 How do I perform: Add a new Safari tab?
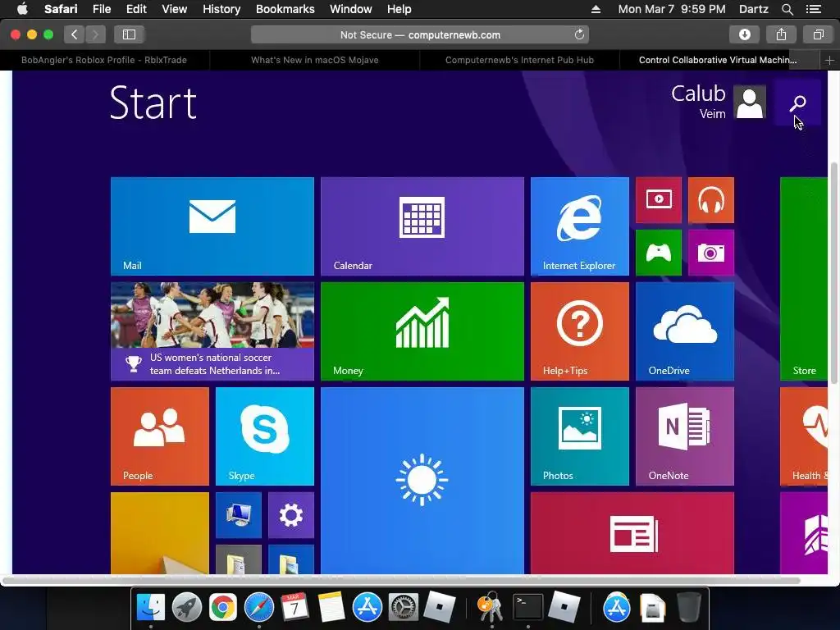tap(829, 60)
